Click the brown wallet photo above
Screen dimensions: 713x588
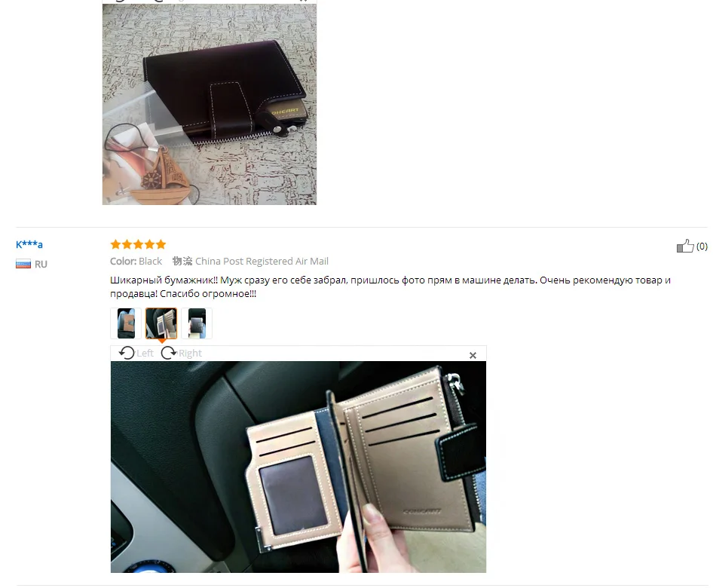point(210,104)
